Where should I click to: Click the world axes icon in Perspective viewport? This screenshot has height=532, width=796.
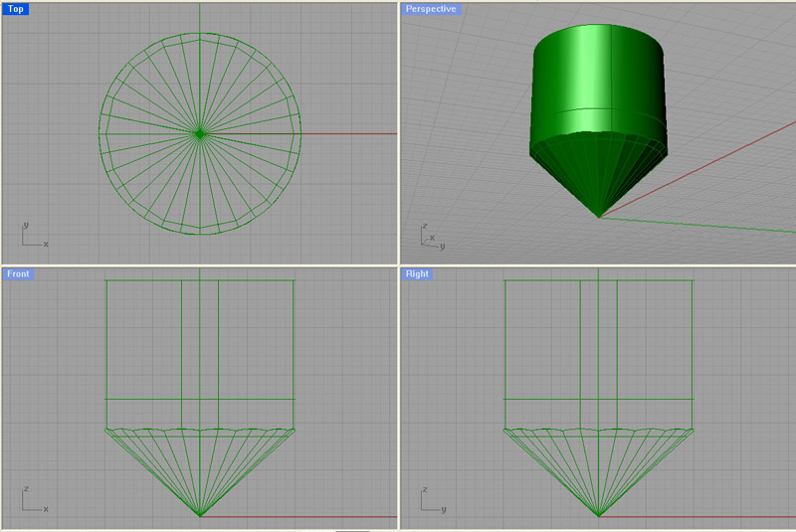[433, 237]
